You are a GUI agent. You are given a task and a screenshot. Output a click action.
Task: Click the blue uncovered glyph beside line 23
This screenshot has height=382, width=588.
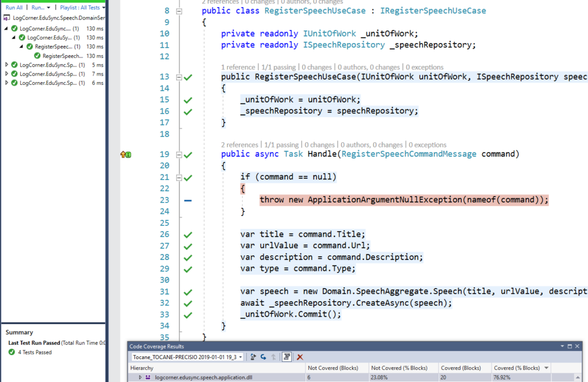coord(187,200)
